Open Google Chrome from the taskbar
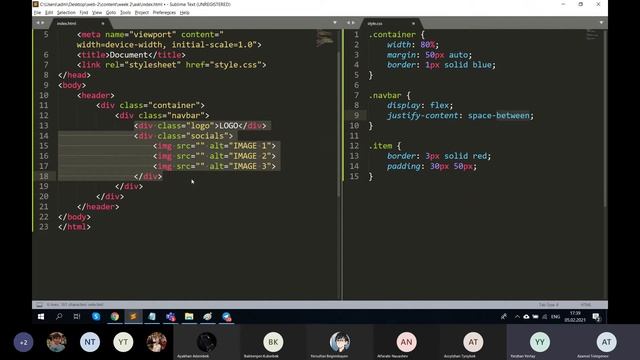Viewport: 640px width, 360px height. (x=115, y=317)
